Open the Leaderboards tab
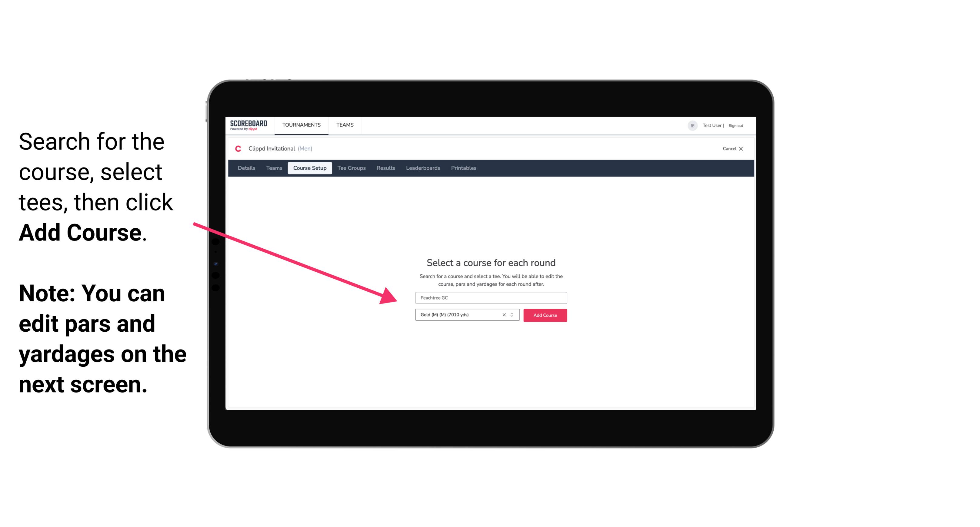 coord(422,168)
